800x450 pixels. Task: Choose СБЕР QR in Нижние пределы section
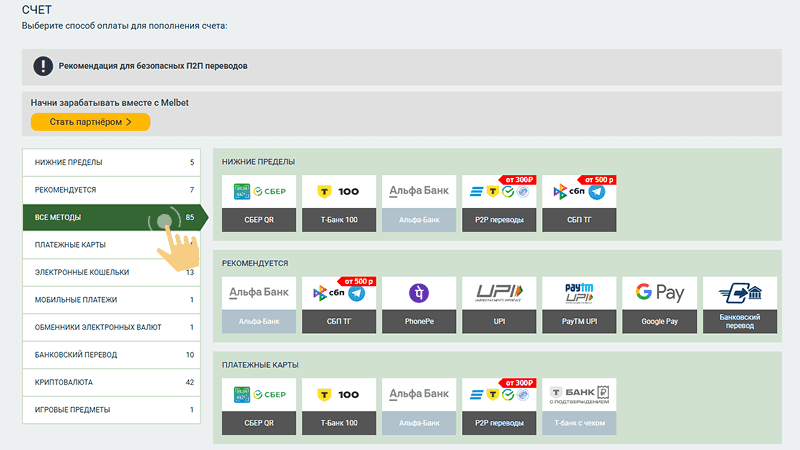tap(259, 204)
